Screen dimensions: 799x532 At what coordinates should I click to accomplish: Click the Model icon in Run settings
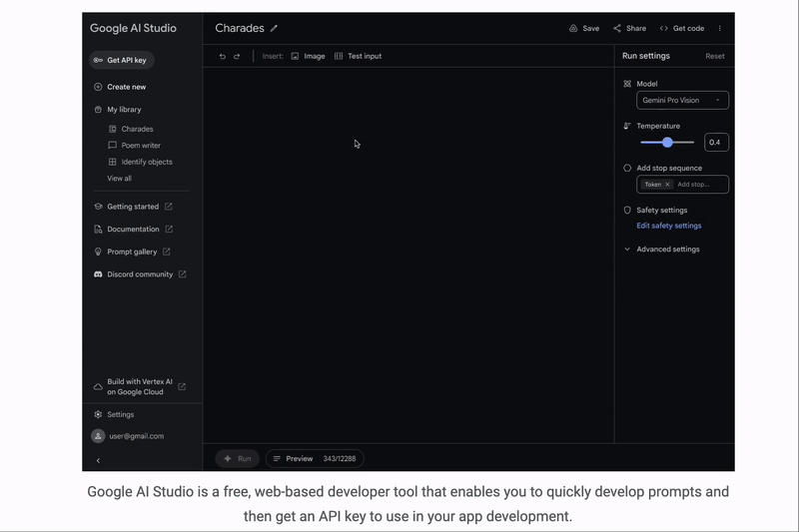pos(627,84)
